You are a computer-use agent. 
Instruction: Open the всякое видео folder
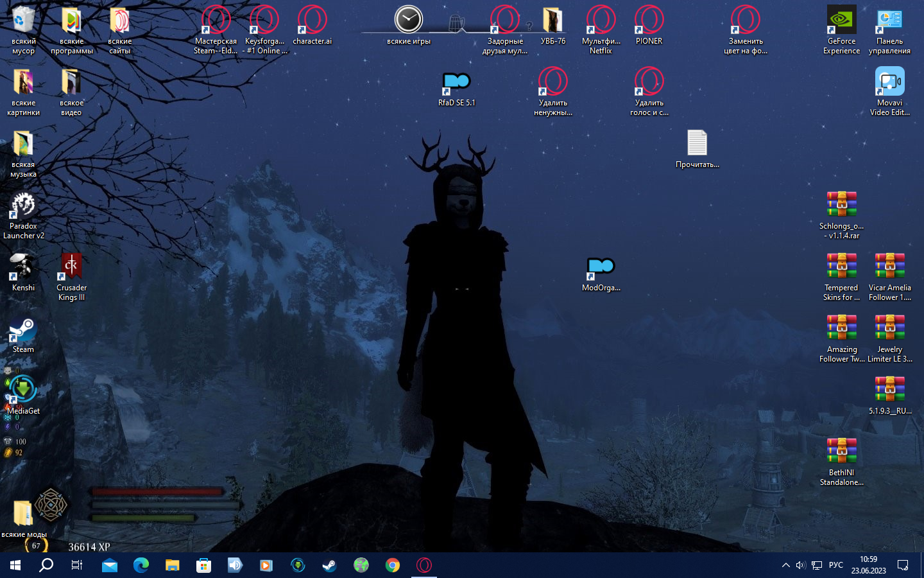pos(71,91)
